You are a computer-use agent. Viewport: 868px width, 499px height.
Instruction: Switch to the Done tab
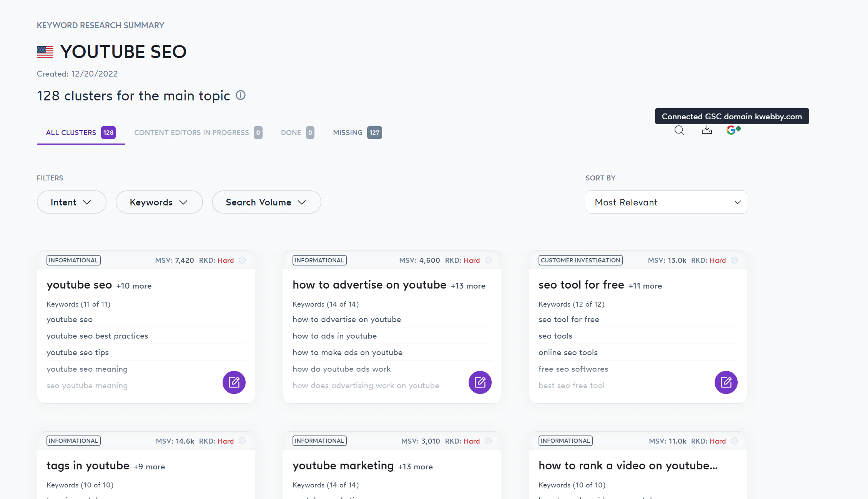pos(298,132)
